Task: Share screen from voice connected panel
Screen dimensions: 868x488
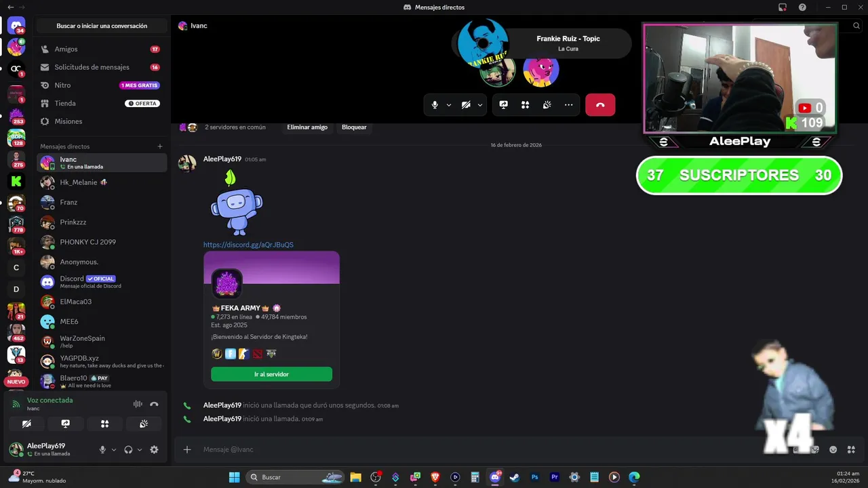Action: (x=66, y=424)
